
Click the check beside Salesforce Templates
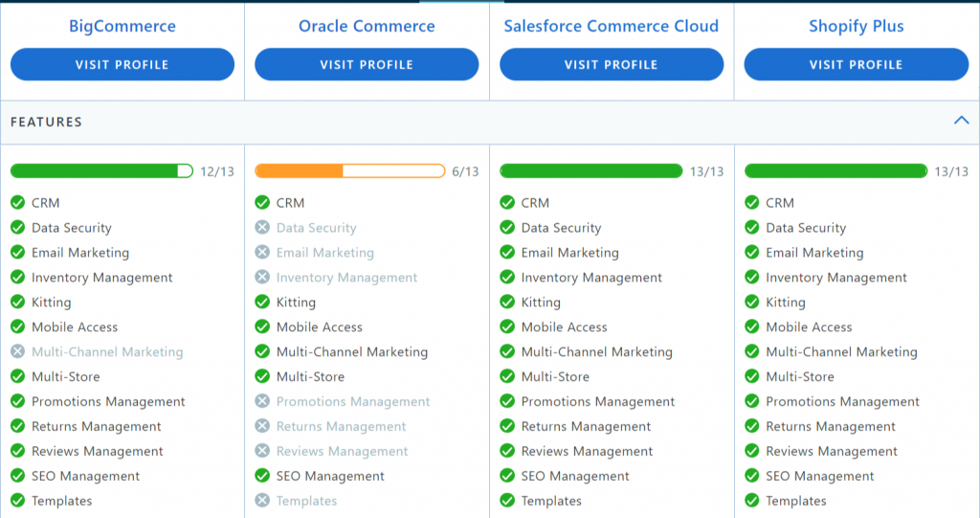(507, 501)
